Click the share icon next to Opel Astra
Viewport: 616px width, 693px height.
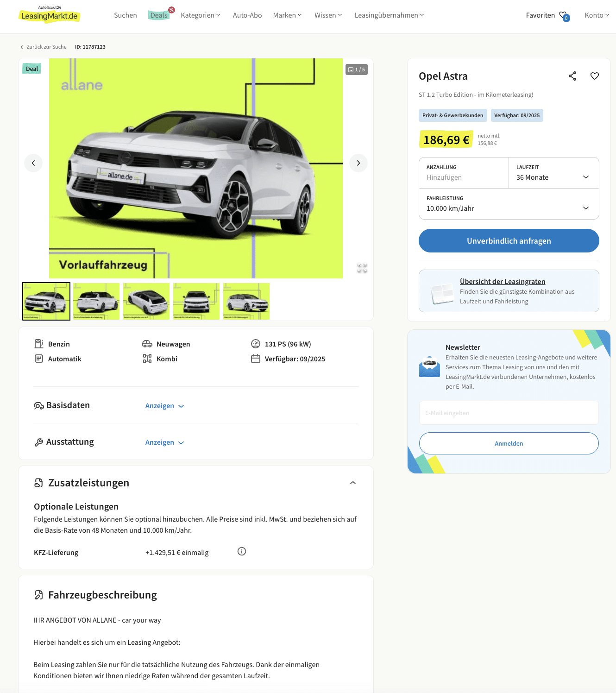tap(572, 76)
